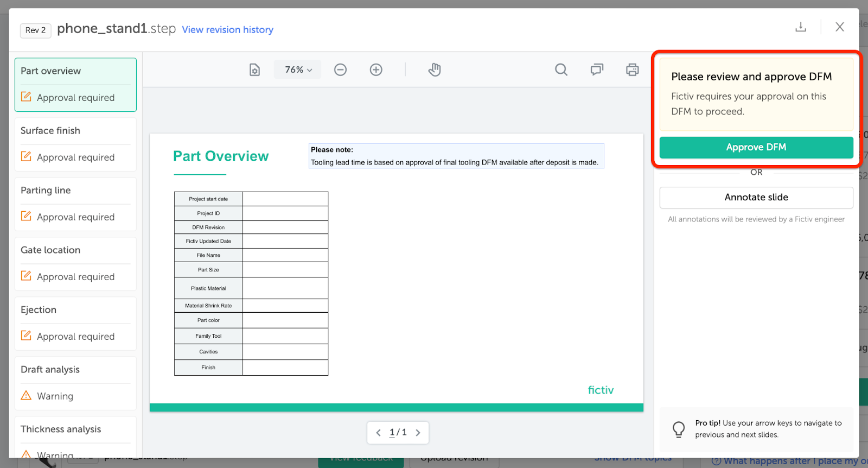
Task: Click the lightbulb Pro tip icon
Action: coord(679,429)
